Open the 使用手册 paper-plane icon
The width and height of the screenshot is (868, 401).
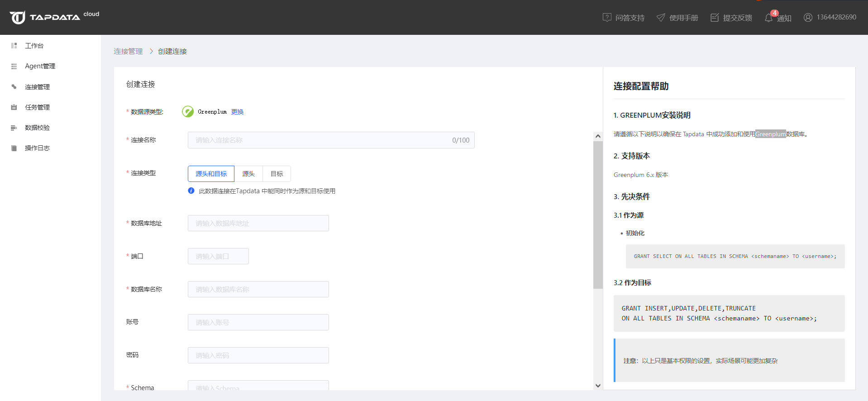coord(661,17)
